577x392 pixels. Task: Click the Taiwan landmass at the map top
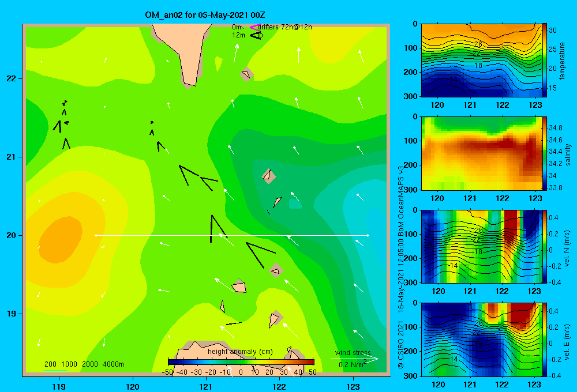tap(186, 51)
